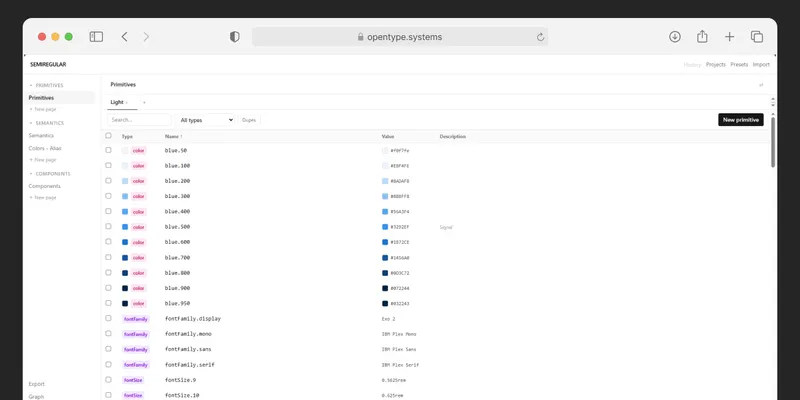The height and width of the screenshot is (400, 800).
Task: Add new page under Semantics section
Action: point(43,160)
